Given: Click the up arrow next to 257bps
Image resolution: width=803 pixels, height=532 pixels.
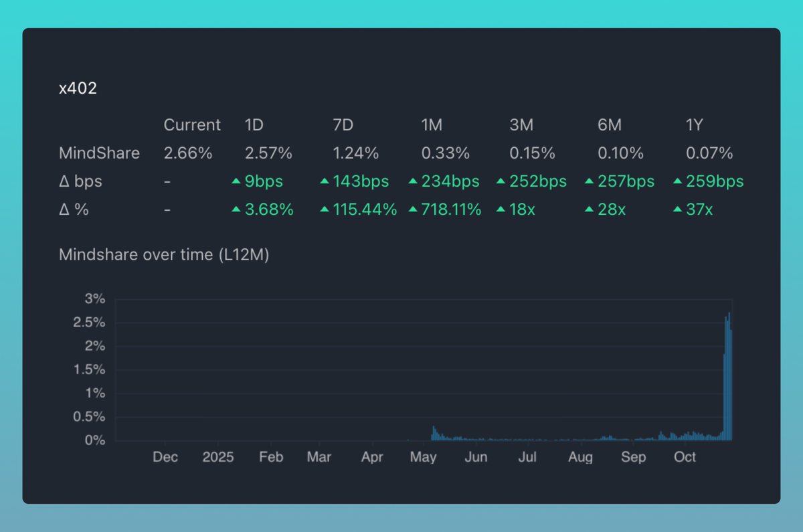Looking at the screenshot, I should 589,181.
